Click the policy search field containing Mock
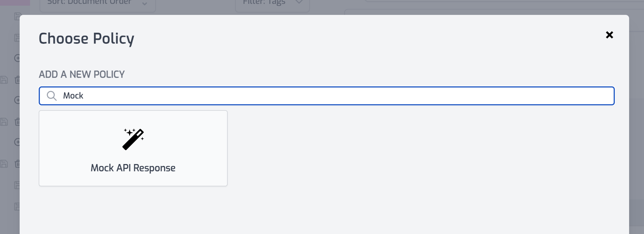Viewport: 644px width, 234px height. [x=327, y=96]
